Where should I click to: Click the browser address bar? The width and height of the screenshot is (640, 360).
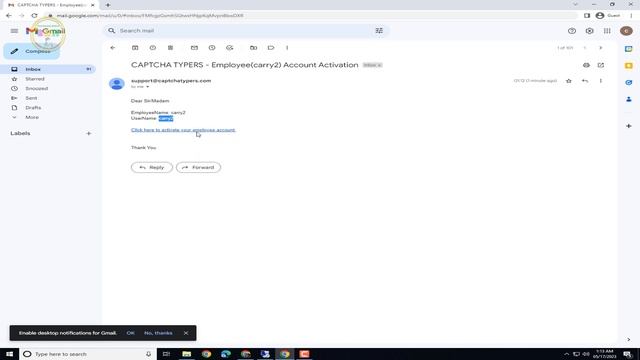pos(310,16)
